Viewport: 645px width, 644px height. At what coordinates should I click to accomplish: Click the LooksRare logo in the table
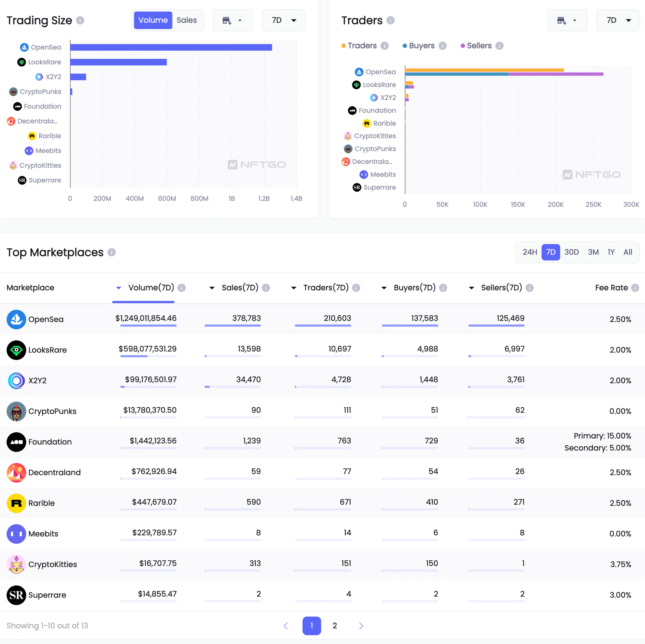click(x=16, y=350)
